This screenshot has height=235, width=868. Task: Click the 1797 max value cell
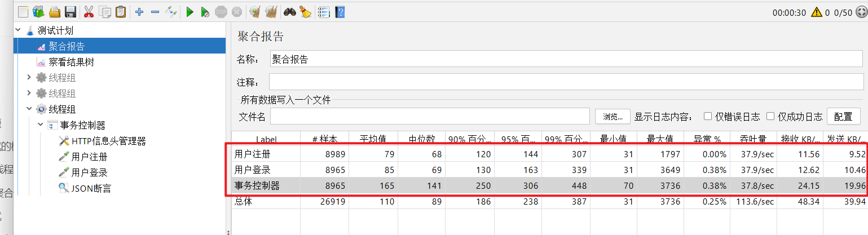click(x=660, y=154)
